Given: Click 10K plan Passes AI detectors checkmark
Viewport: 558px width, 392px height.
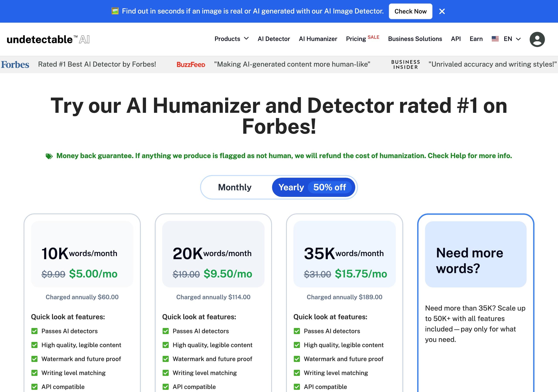Looking at the screenshot, I should point(34,331).
